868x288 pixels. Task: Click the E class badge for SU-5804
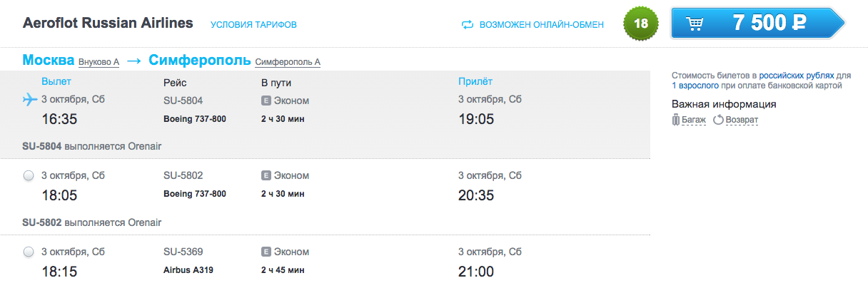[x=267, y=101]
